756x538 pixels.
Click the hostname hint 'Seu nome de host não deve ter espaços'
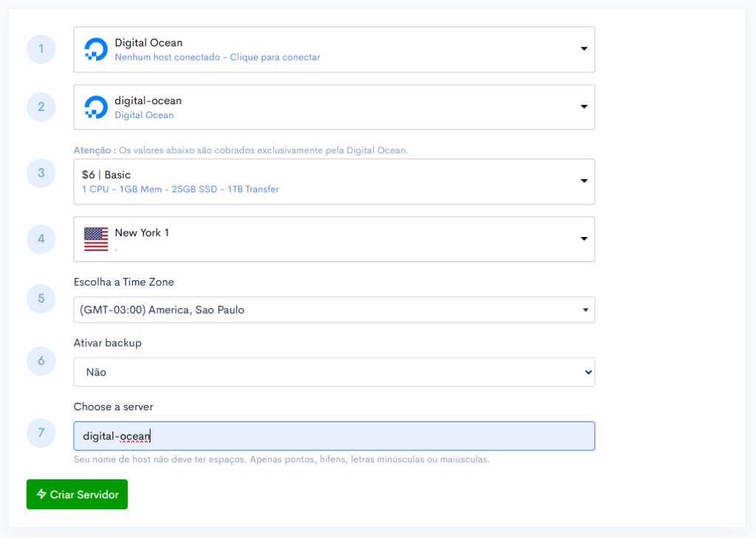click(281, 460)
